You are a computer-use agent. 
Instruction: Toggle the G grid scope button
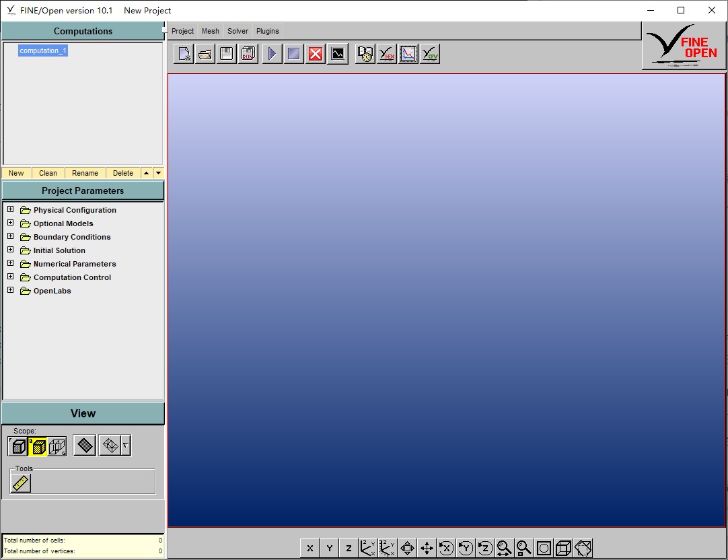point(57,446)
